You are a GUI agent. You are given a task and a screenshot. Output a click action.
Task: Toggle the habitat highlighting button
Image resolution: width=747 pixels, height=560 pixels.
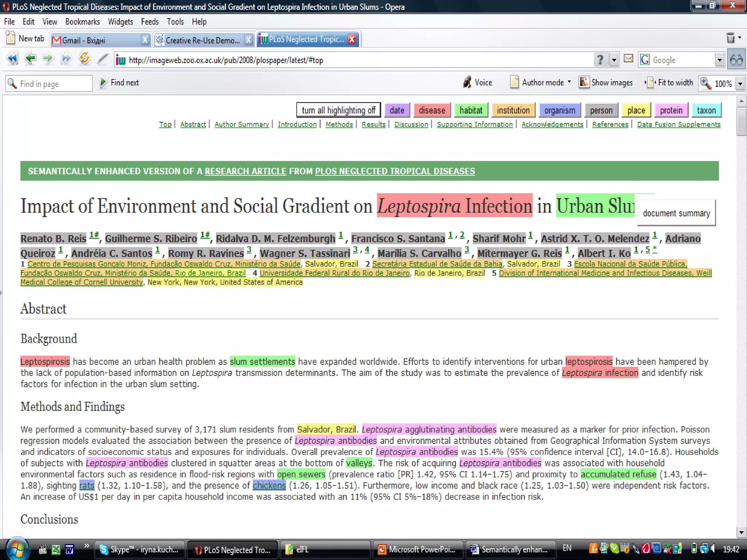click(x=471, y=110)
